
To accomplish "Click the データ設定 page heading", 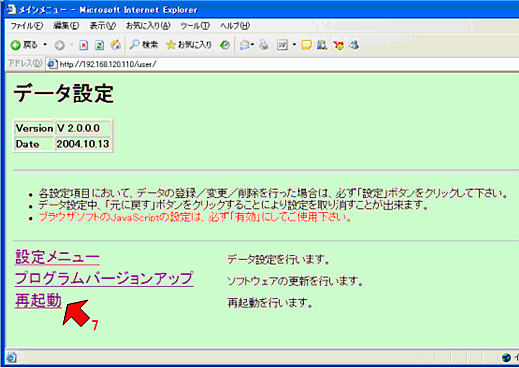I will (x=64, y=93).
